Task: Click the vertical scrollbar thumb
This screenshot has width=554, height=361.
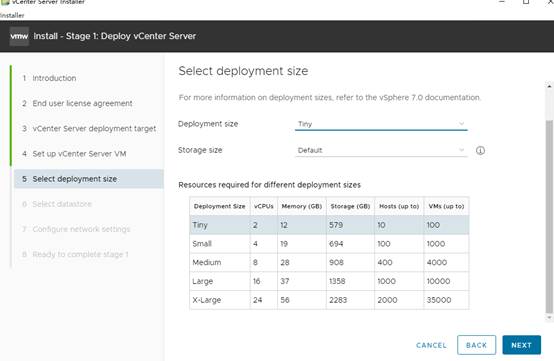Action: click(x=549, y=217)
